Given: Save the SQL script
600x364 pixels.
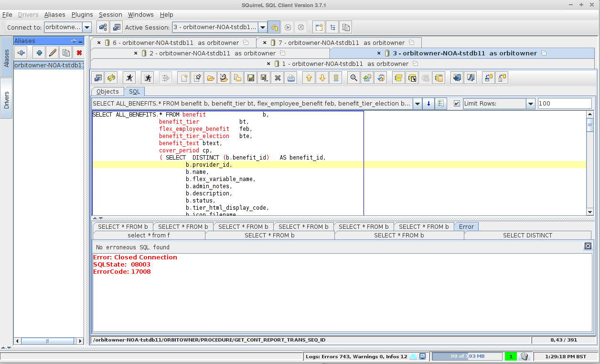Looking at the screenshot, I should (x=250, y=77).
